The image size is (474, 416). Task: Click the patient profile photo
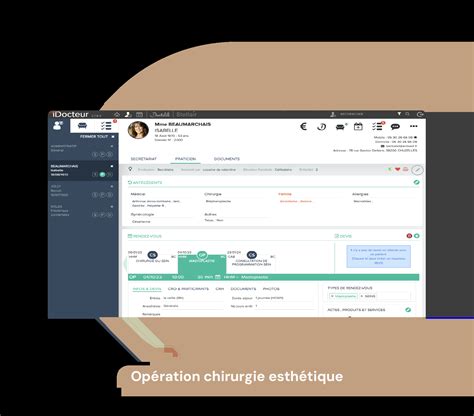pyautogui.click(x=138, y=130)
